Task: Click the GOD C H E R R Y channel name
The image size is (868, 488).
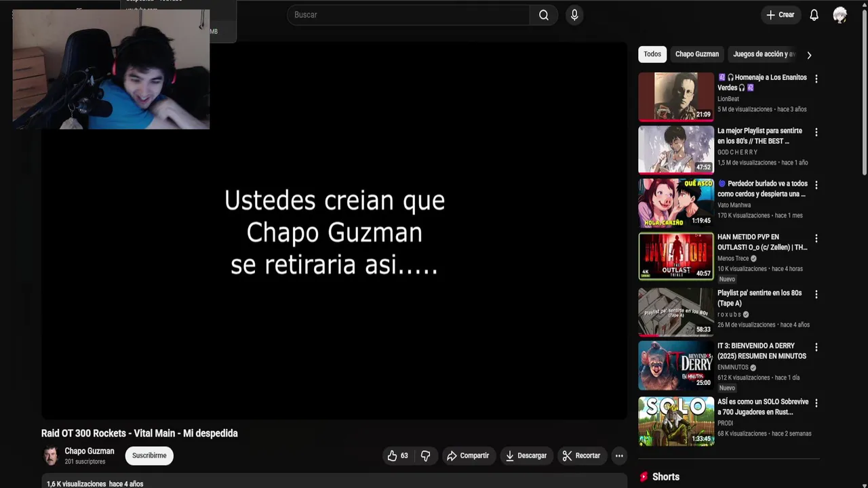Action: point(737,152)
